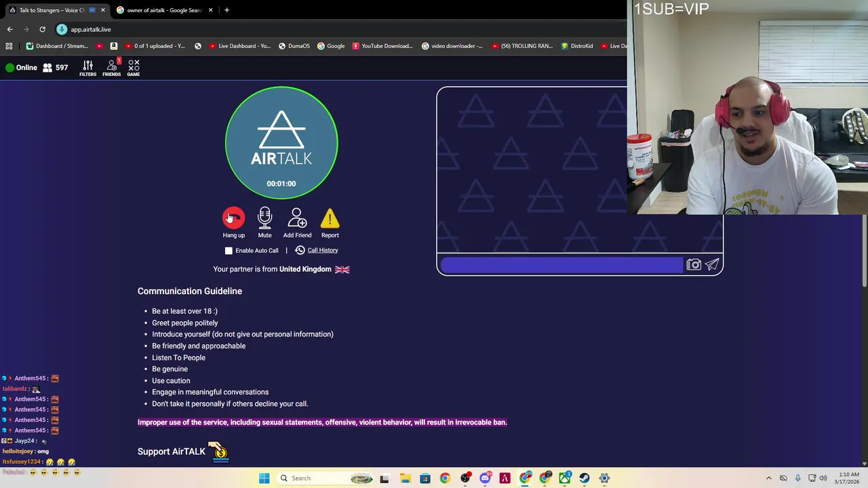Click 'Be at least over 18 :)' guideline
868x488 pixels.
184,311
